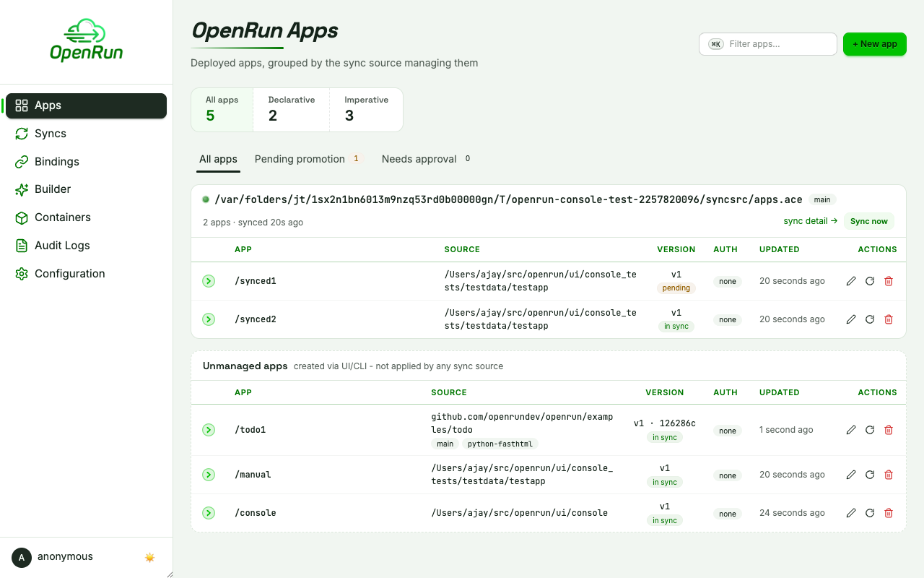Click the OpenRun cloud logo
The height and width of the screenshot is (578, 924).
tap(86, 40)
